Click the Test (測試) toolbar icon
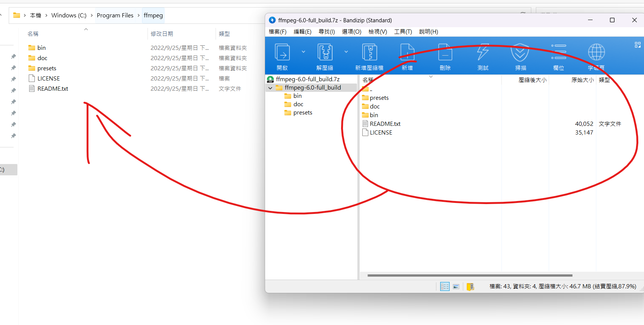The image size is (644, 325). (483, 52)
